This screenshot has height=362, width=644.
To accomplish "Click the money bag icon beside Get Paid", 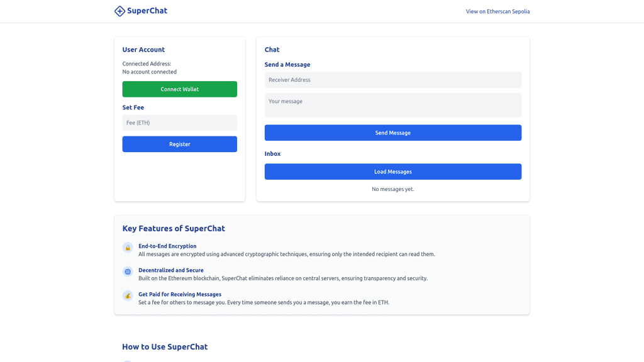I will [x=128, y=295].
